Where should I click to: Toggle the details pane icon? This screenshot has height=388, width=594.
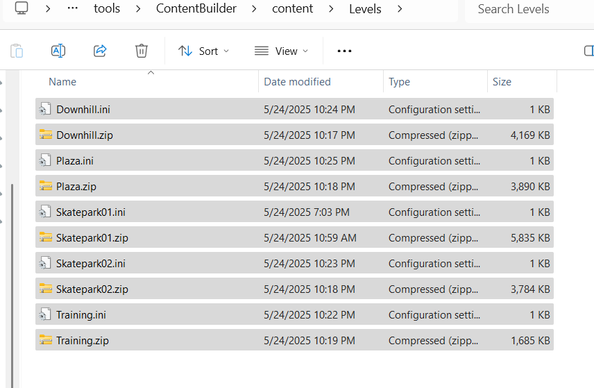click(589, 51)
